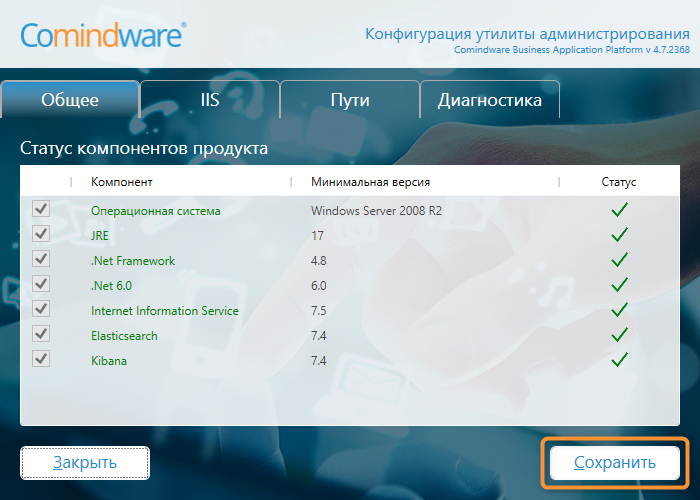Click the Internet Information Service status checkmark
The width and height of the screenshot is (700, 500).
[619, 309]
